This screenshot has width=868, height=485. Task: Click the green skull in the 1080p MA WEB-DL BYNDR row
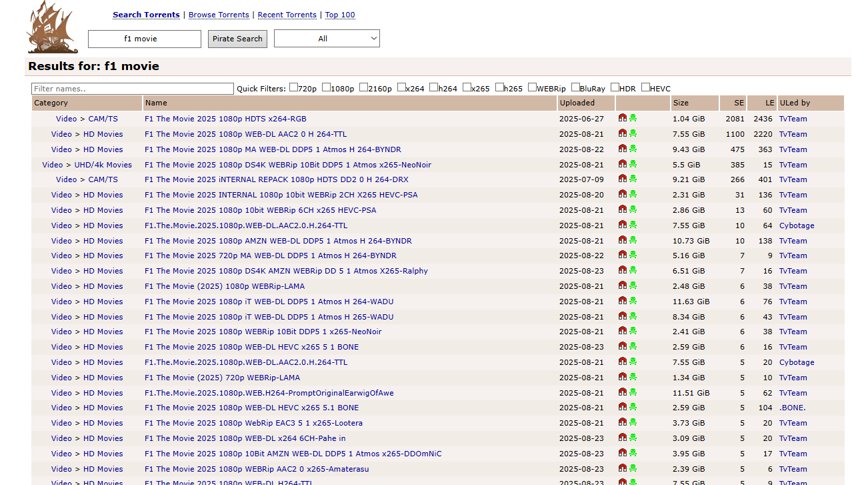click(x=633, y=149)
